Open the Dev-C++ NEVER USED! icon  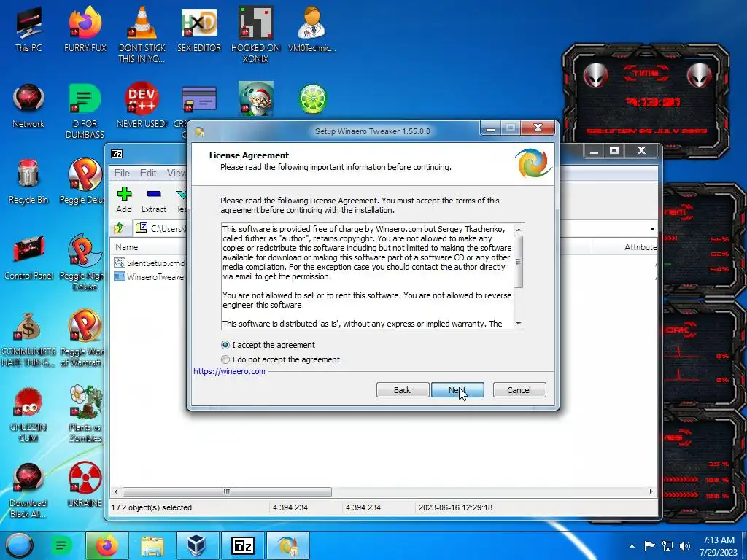tap(142, 106)
